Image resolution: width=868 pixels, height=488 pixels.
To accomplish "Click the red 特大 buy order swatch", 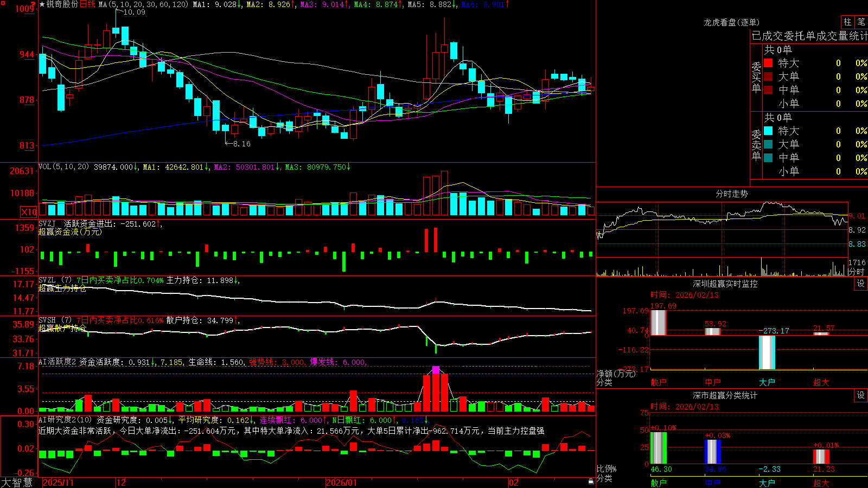I will pos(768,63).
